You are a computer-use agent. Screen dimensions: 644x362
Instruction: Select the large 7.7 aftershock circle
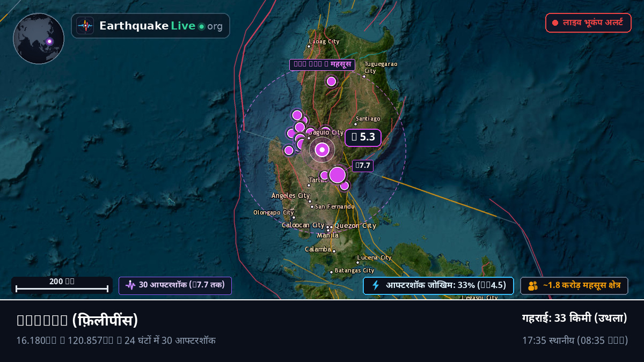337,175
